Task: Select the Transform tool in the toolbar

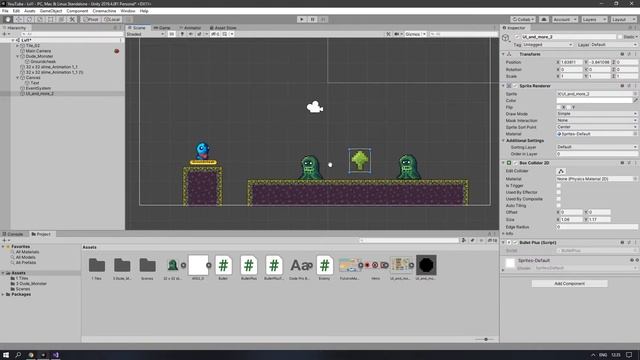Action: tap(61, 19)
